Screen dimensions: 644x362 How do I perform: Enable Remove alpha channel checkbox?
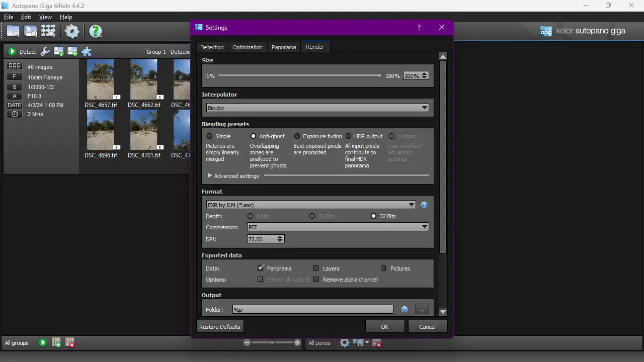pos(316,280)
